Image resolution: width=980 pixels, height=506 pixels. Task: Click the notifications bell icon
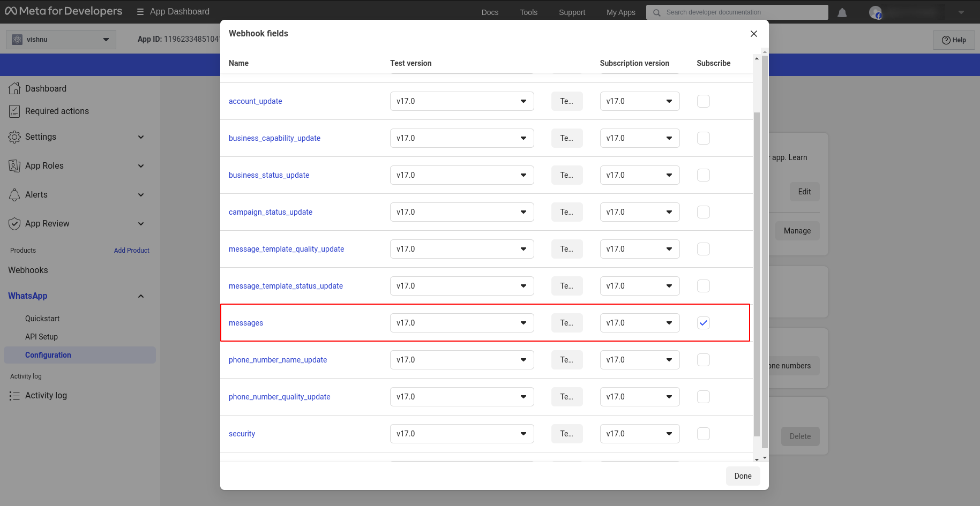click(842, 12)
